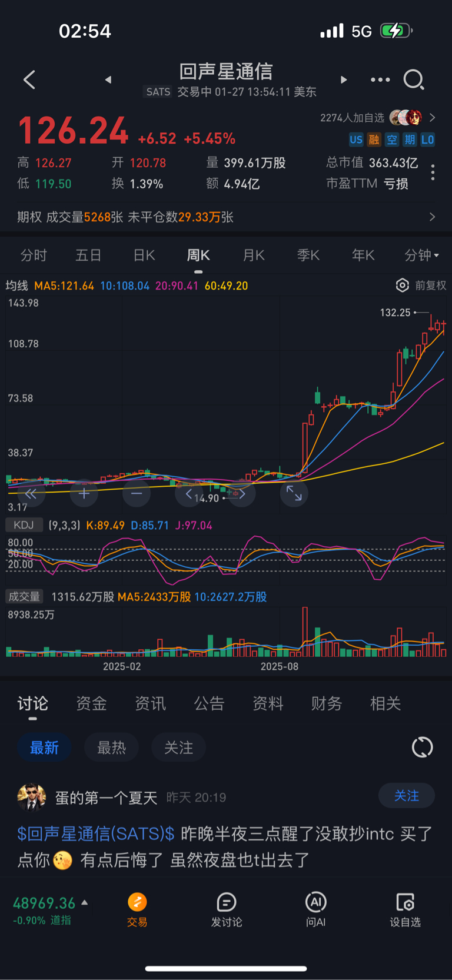Screen dimensions: 452x980
Task: Open the 分钟 interval dropdown
Action: [422, 255]
